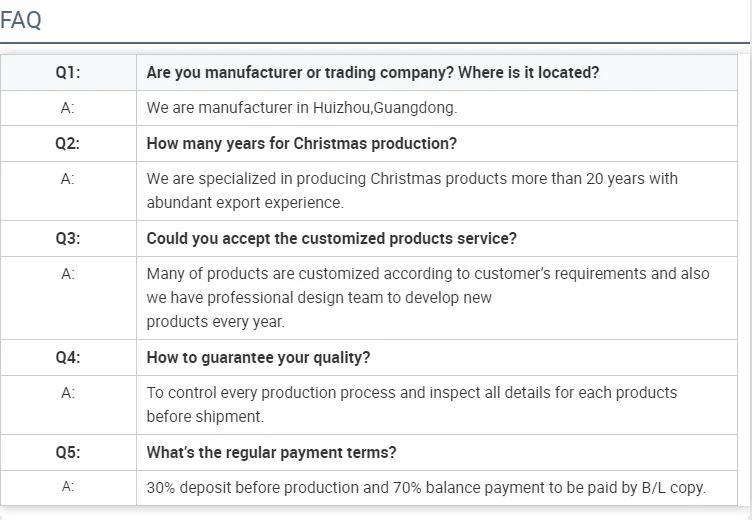Click the answer label under Q2

tap(68, 179)
